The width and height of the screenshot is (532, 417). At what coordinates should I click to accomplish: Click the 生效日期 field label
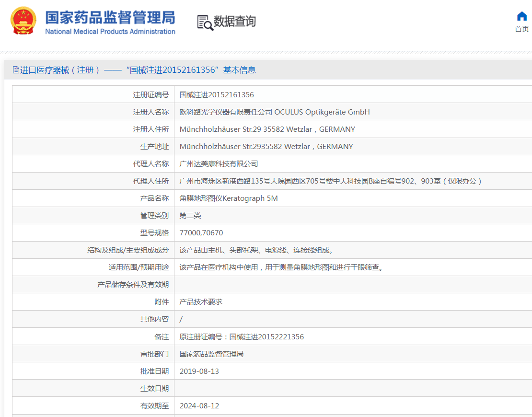click(x=154, y=389)
